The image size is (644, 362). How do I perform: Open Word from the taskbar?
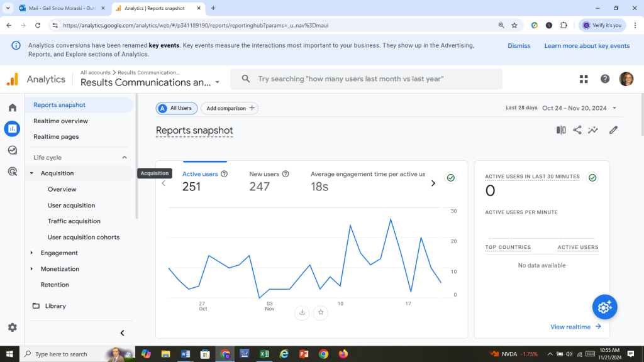[x=186, y=354]
